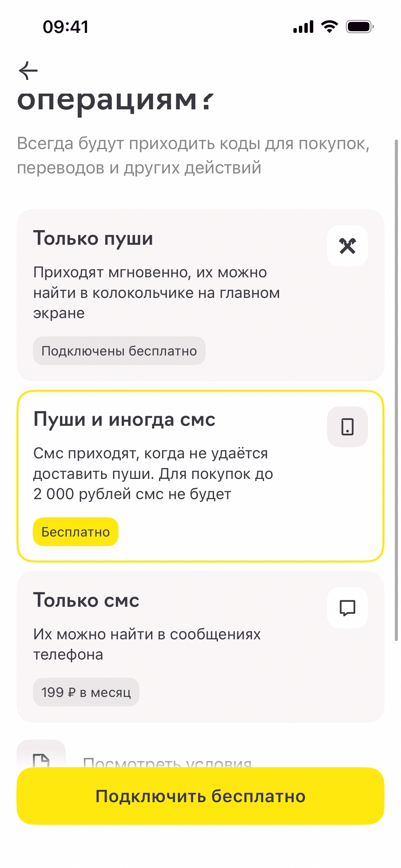Screen dimensions: 401x868
Task: Select the Только пуши option title
Action: [x=93, y=238]
